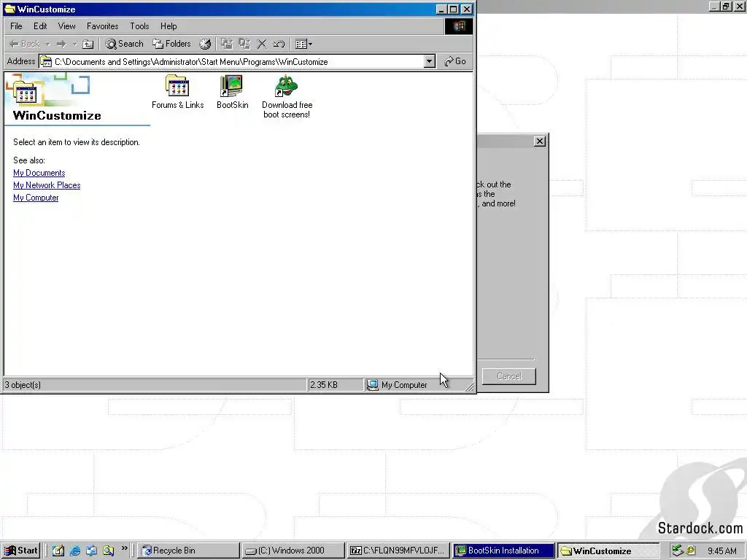This screenshot has height=560, width=747.
Task: Open the File menu
Action: (16, 26)
